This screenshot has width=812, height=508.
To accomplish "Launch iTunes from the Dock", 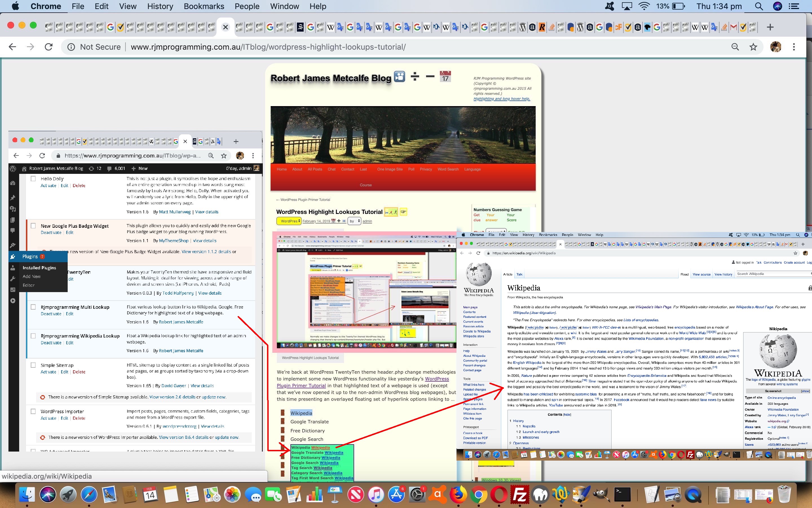I will pyautogui.click(x=376, y=494).
